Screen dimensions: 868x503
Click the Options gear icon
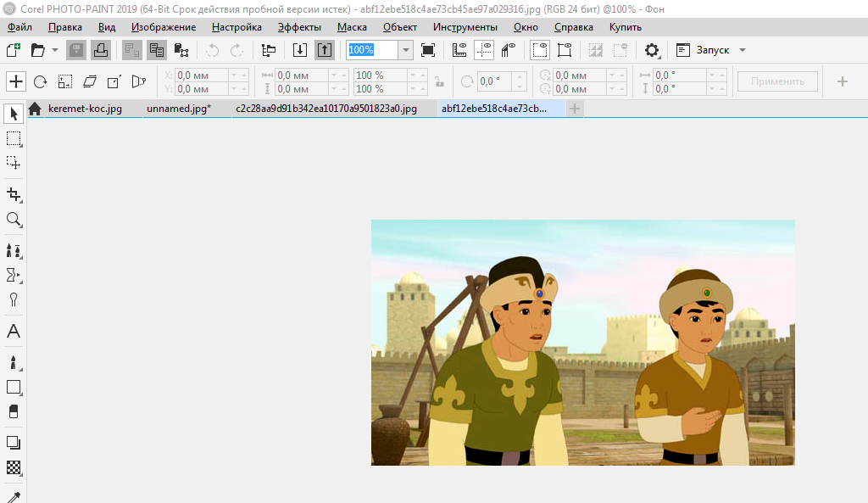click(x=652, y=50)
